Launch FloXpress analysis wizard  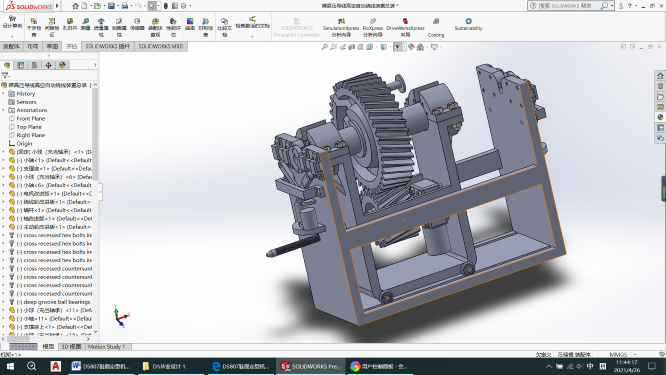(x=373, y=28)
